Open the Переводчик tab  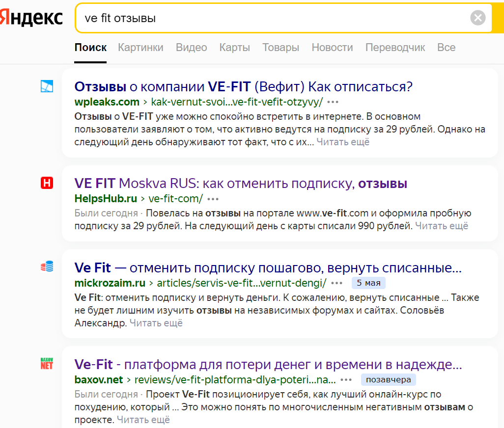click(395, 48)
